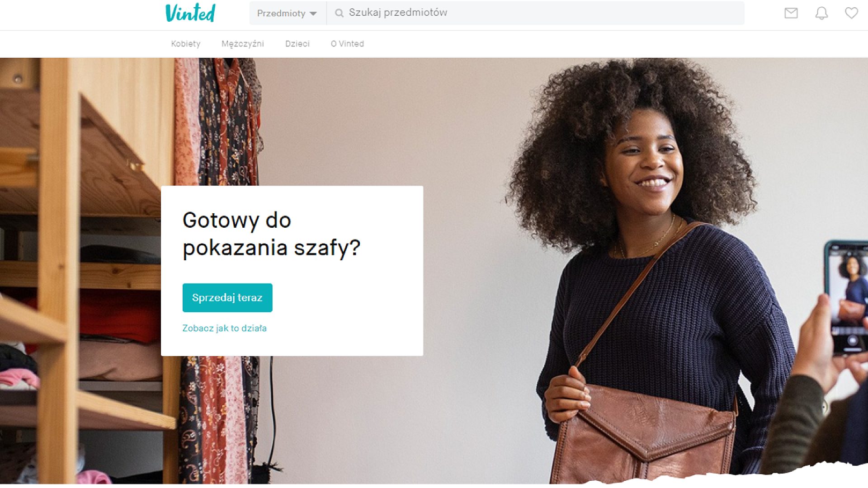Open the Kobiety menu

185,44
